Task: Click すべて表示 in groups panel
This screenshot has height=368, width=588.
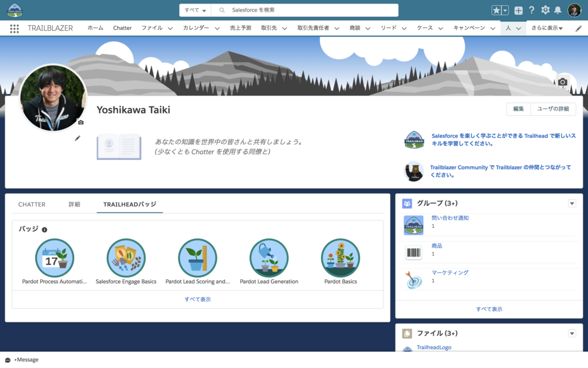Action: (489, 309)
